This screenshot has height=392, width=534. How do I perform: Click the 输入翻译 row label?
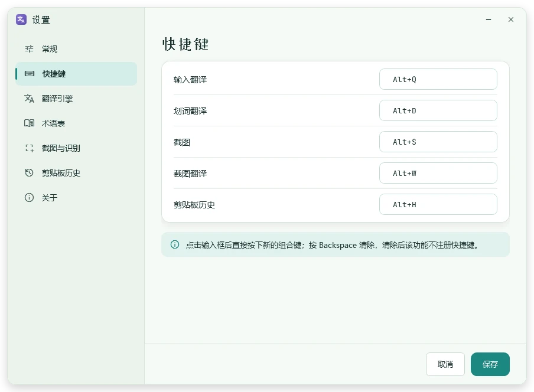pos(190,80)
